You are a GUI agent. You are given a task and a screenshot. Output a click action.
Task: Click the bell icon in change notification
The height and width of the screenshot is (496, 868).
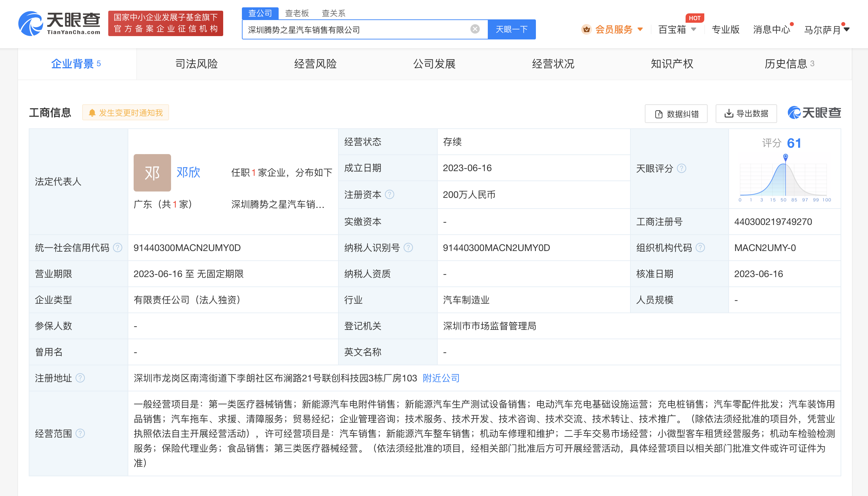[92, 113]
